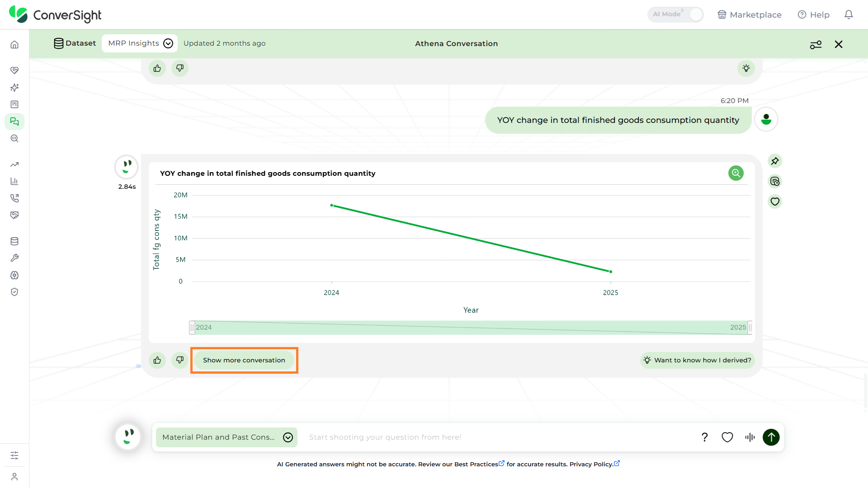Click thumbs up below the YOY chart
This screenshot has width=868, height=488.
(x=157, y=360)
